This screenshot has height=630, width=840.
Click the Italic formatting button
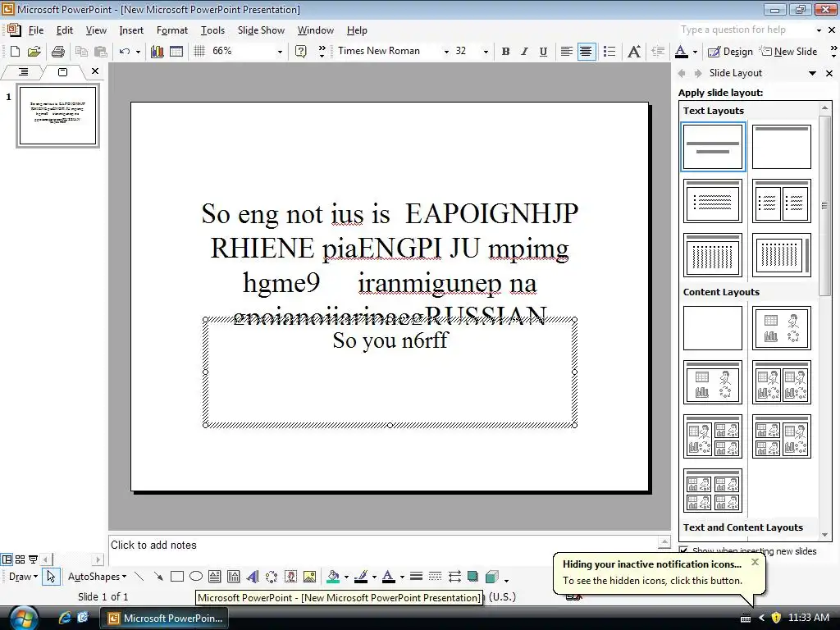(x=524, y=52)
